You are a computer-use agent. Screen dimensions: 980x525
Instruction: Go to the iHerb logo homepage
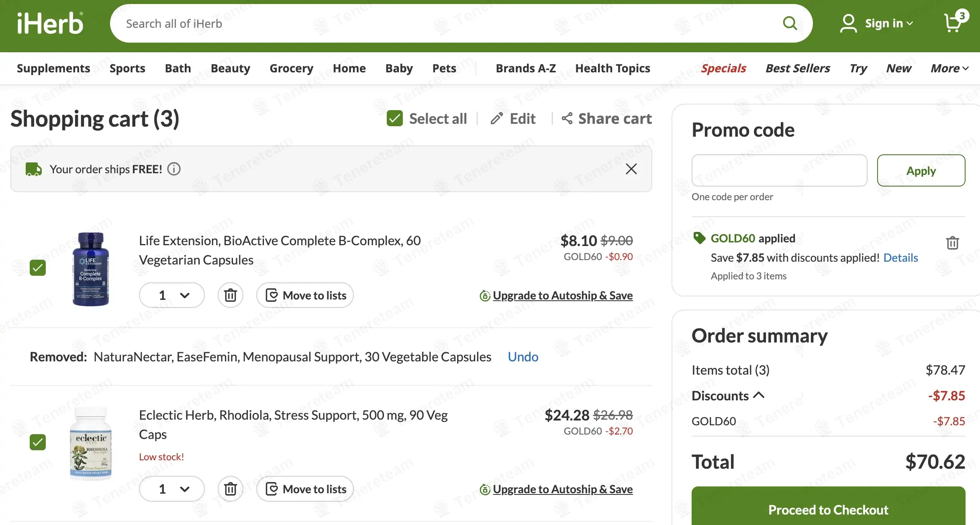[50, 23]
